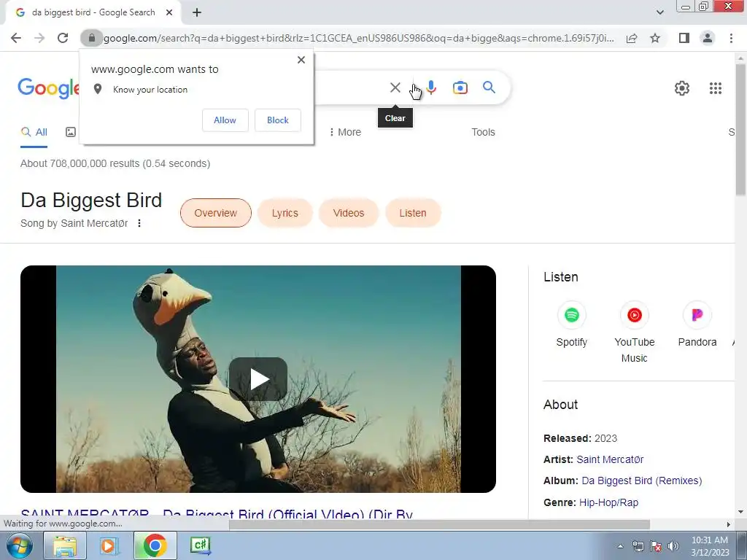Show hidden system tray icons

point(620,547)
